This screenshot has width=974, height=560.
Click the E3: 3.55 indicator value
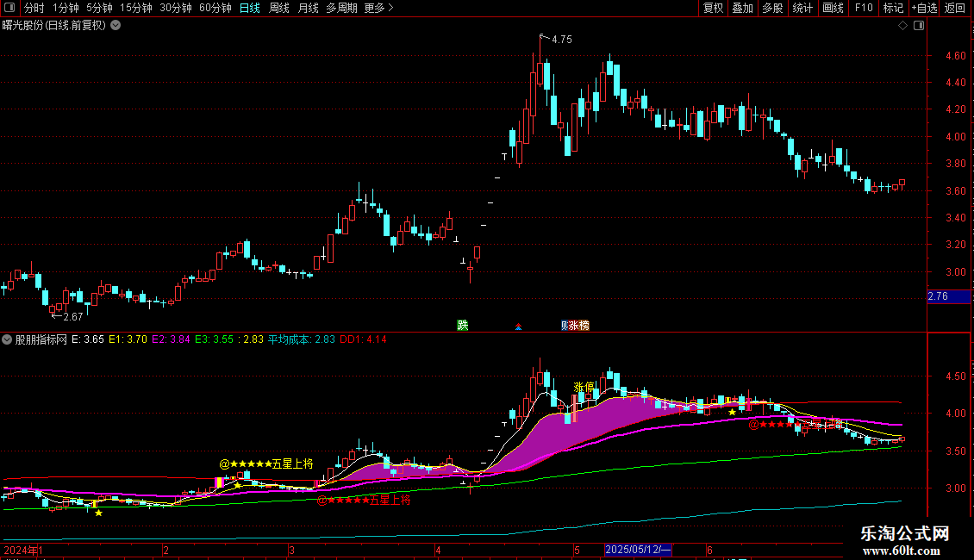(x=215, y=339)
